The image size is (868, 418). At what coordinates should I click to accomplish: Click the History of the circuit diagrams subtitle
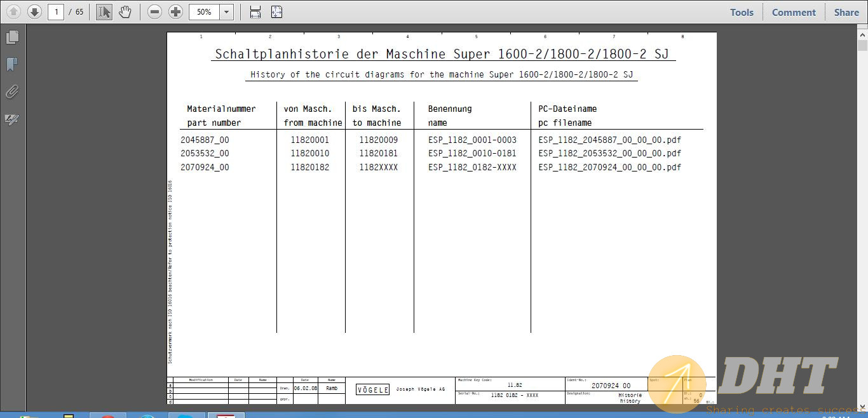click(442, 74)
